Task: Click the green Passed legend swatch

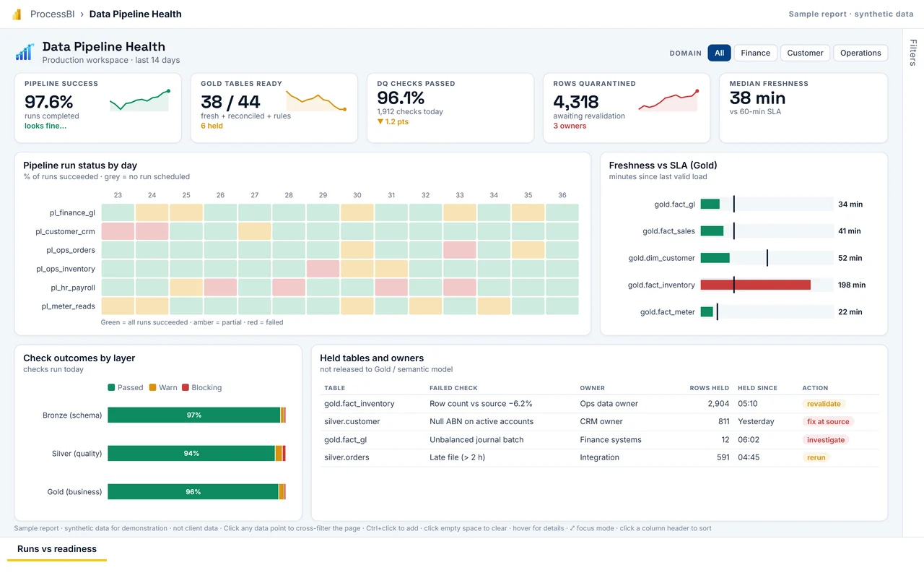Action: [111, 388]
